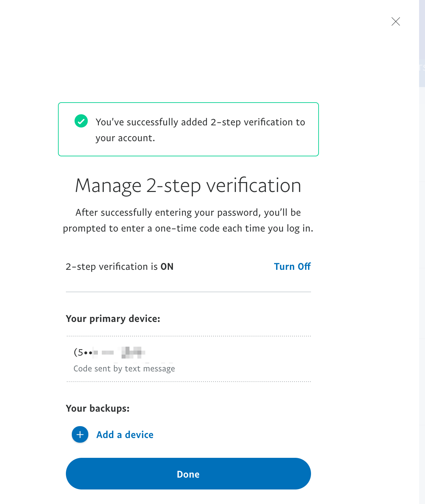Click the "Your primary device:" label
The width and height of the screenshot is (425, 504).
click(113, 319)
